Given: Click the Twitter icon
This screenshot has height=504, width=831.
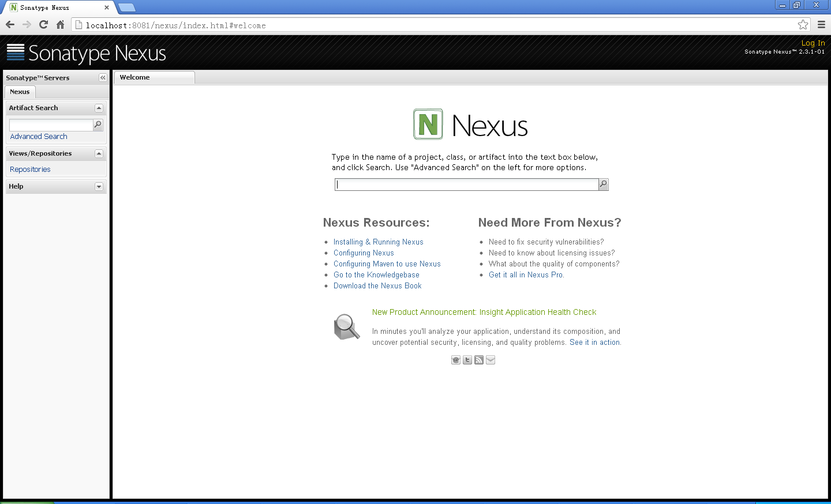Looking at the screenshot, I should coord(467,360).
